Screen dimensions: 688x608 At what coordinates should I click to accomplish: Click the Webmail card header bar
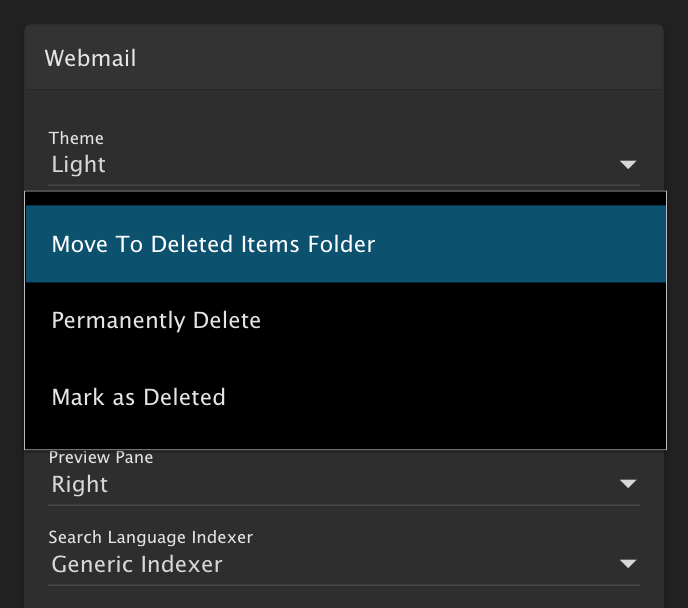tap(400, 58)
